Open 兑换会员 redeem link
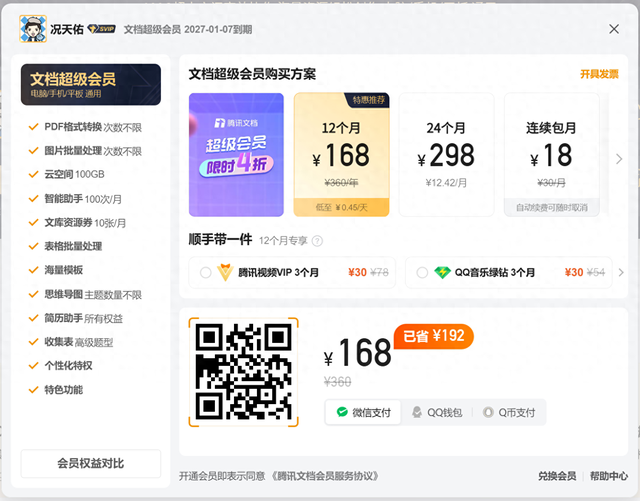 pyautogui.click(x=557, y=476)
